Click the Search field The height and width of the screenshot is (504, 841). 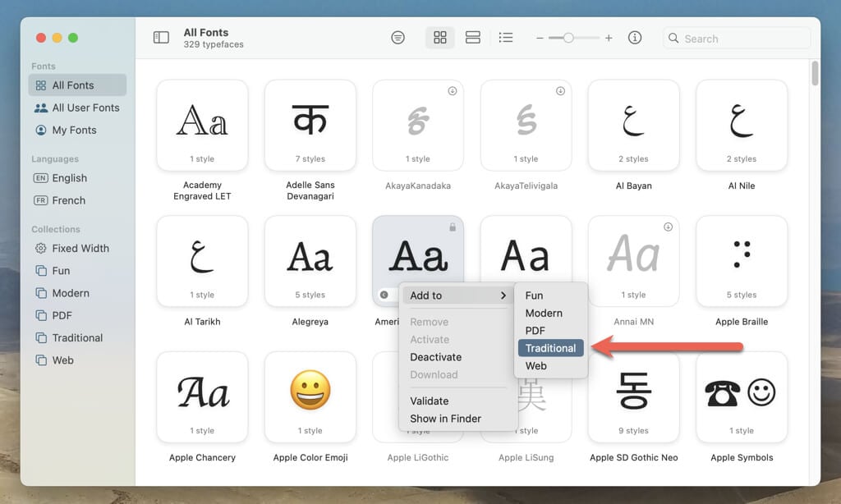point(737,38)
